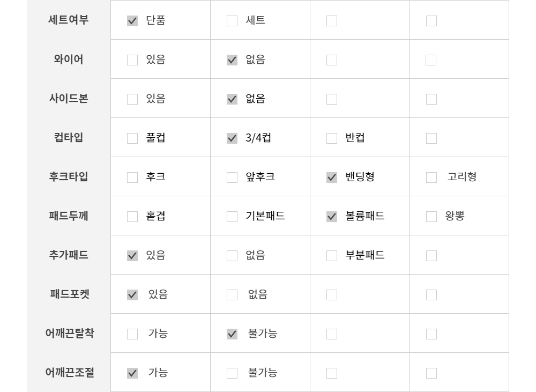Screen dimensions: 536x392
Task: Check 있음 in the 와이어 row
Action: pyautogui.click(x=132, y=60)
